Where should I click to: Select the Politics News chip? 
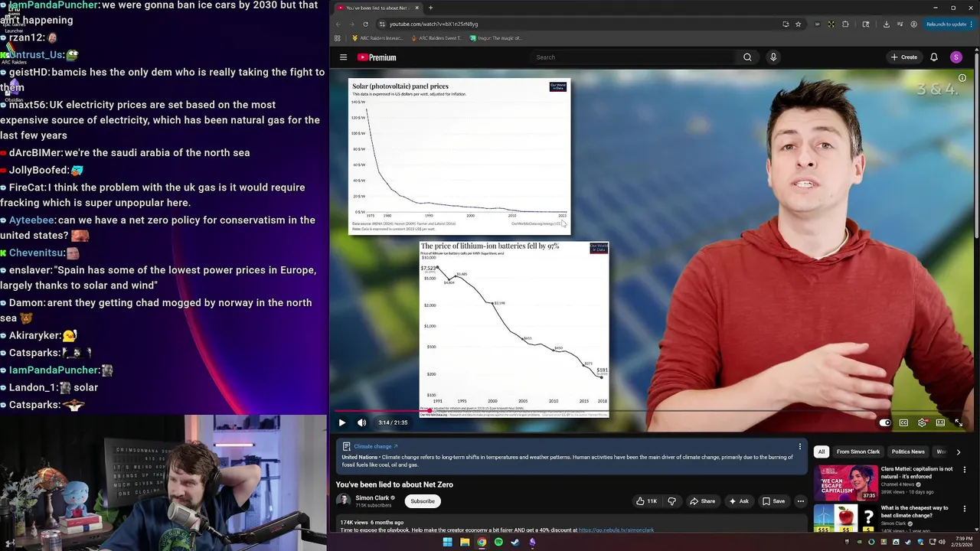908,452
